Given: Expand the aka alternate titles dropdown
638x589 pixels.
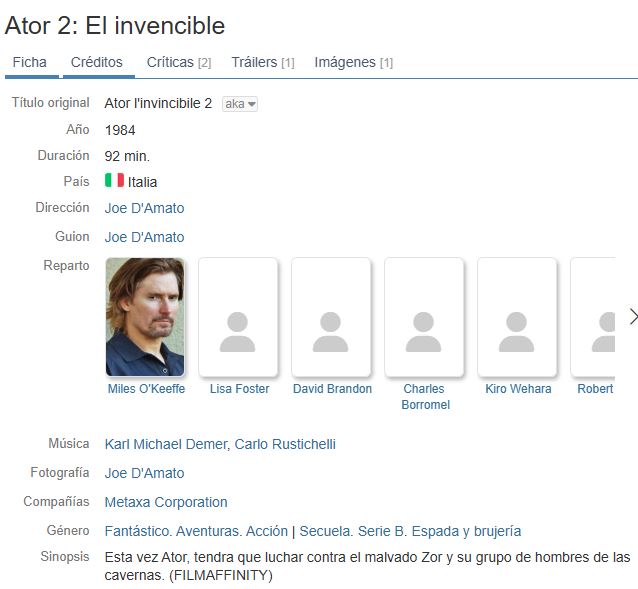Looking at the screenshot, I should pyautogui.click(x=240, y=104).
